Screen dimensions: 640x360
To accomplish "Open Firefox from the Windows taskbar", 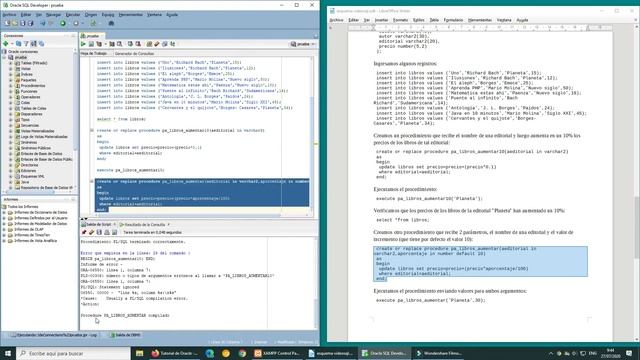I will tap(176, 353).
